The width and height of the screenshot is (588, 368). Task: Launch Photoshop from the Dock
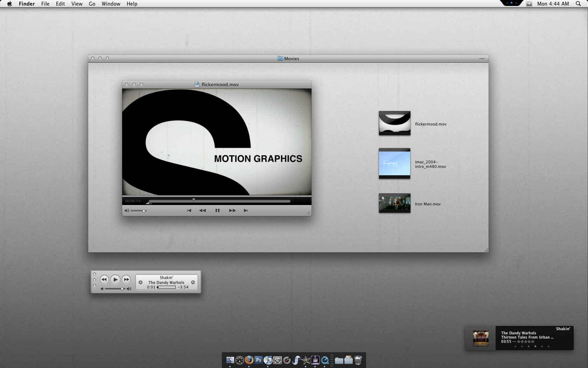click(259, 360)
